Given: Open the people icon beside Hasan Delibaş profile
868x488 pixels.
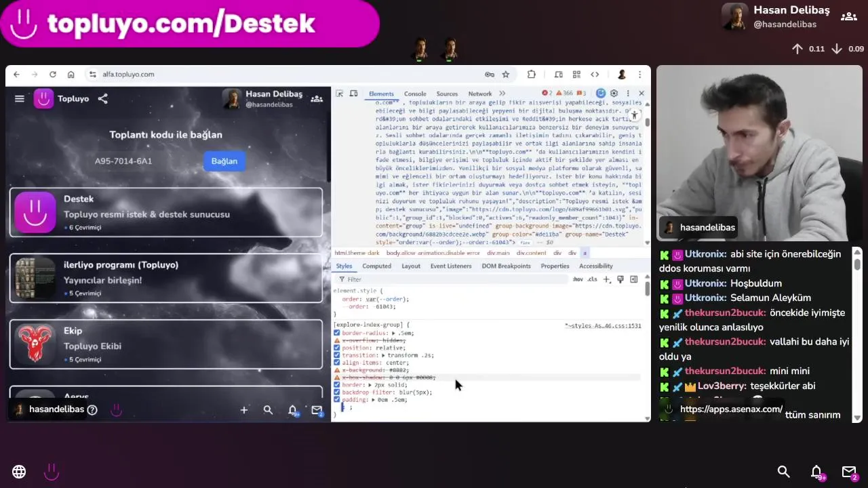Looking at the screenshot, I should [x=317, y=99].
